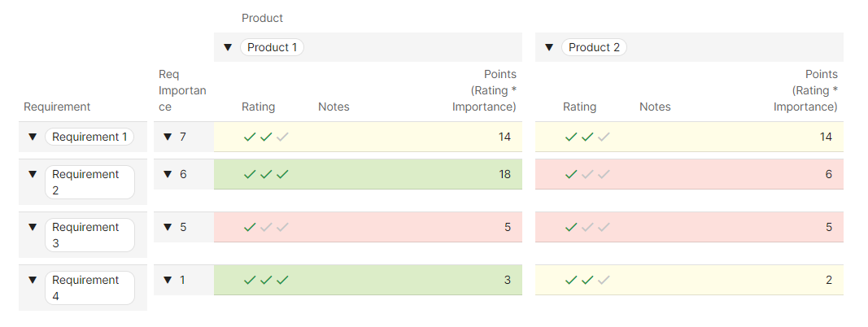The image size is (868, 327).
Task: Click third checkmark in Requirement 4 Product 2 rating
Action: 604,280
